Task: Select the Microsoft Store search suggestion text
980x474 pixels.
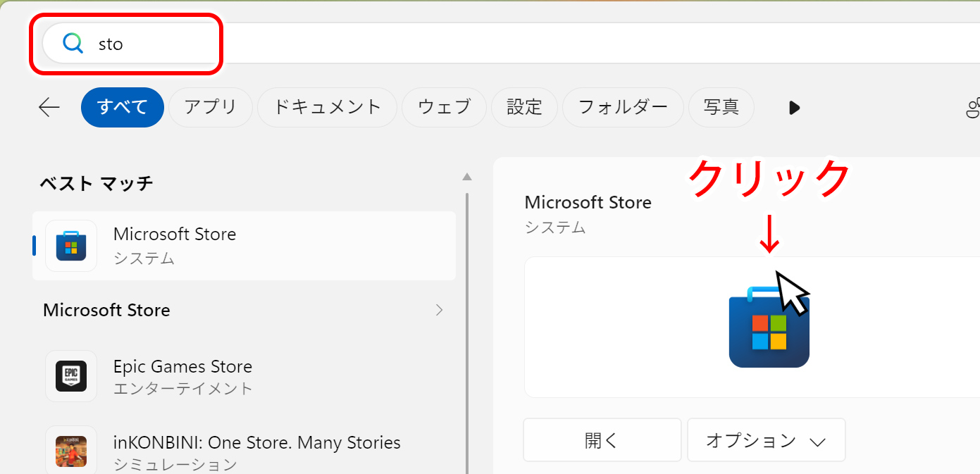Action: coord(106,310)
